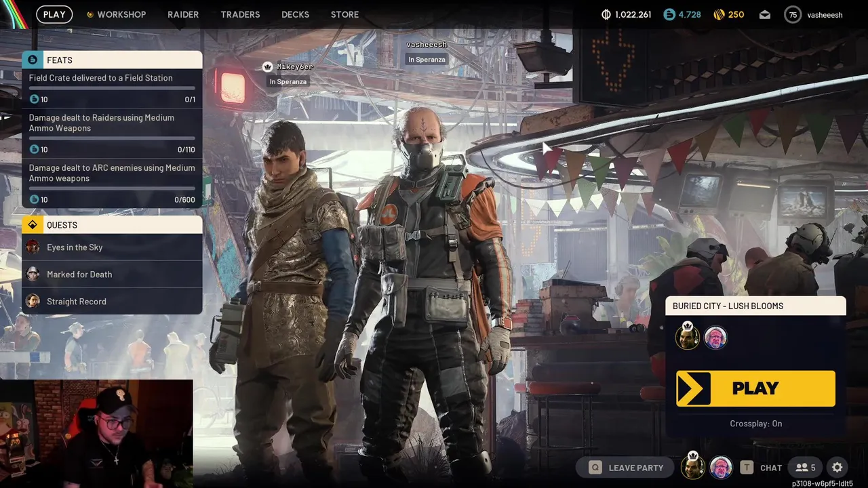Click the crown icon beside Mikey6er

pyautogui.click(x=268, y=66)
